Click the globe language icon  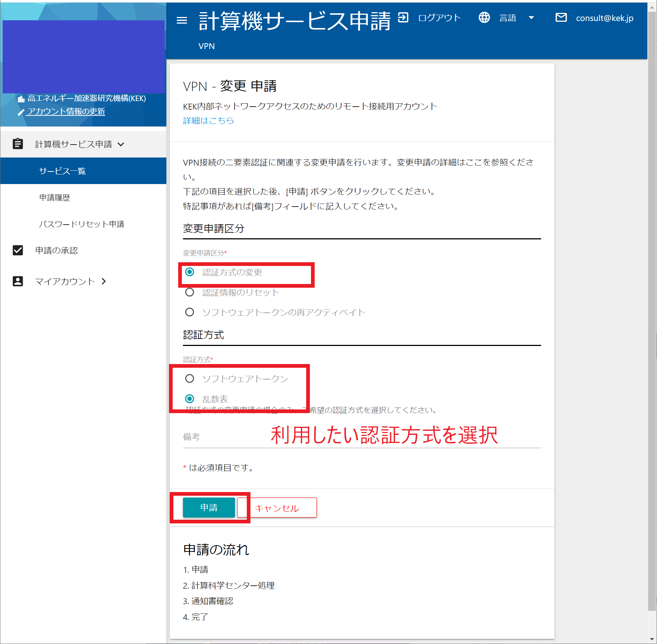pos(484,17)
